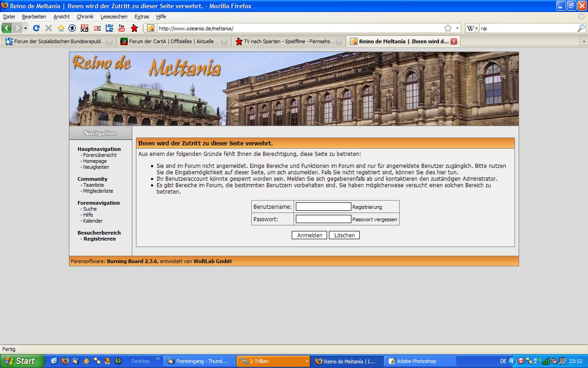Open the Lesezeichen menu
The image size is (588, 368).
pos(114,17)
